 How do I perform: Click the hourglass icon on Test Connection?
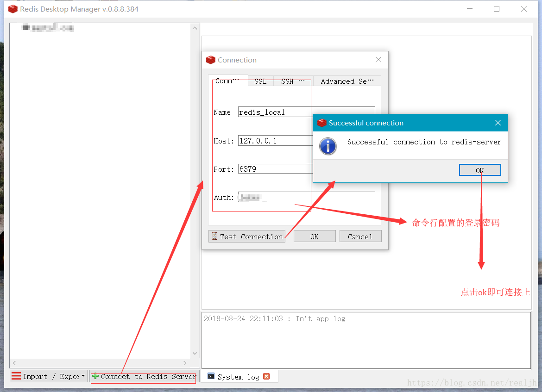tap(214, 236)
